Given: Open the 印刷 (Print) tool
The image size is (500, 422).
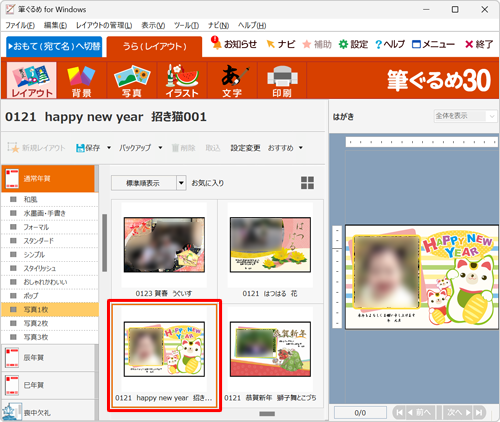Looking at the screenshot, I should [282, 80].
